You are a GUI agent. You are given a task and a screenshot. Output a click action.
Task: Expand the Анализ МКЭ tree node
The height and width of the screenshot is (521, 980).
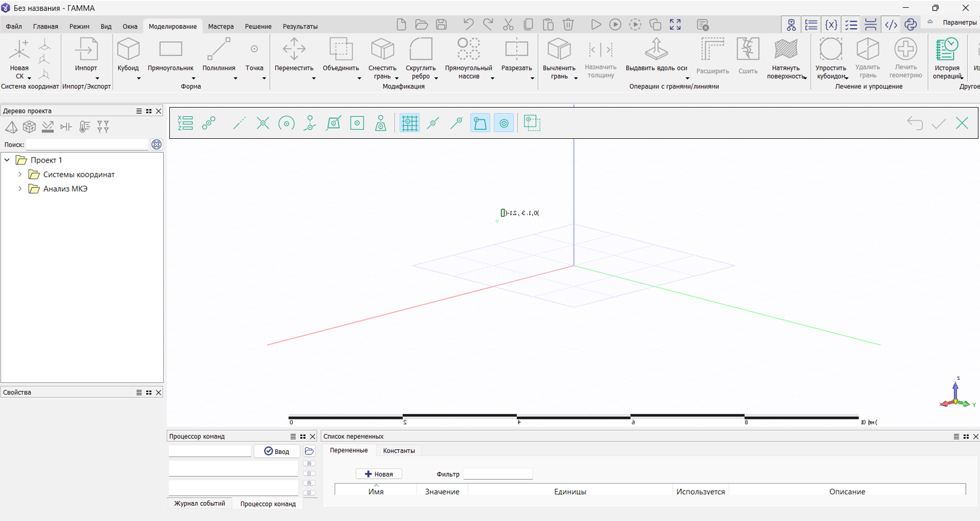point(20,189)
